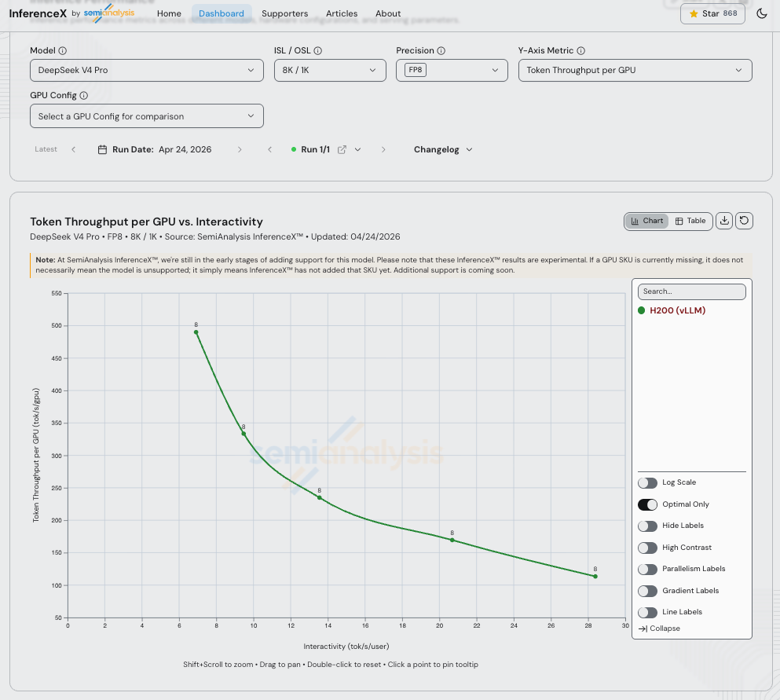Open the Precision dropdown FP8
The width and height of the screenshot is (780, 700).
(452, 70)
